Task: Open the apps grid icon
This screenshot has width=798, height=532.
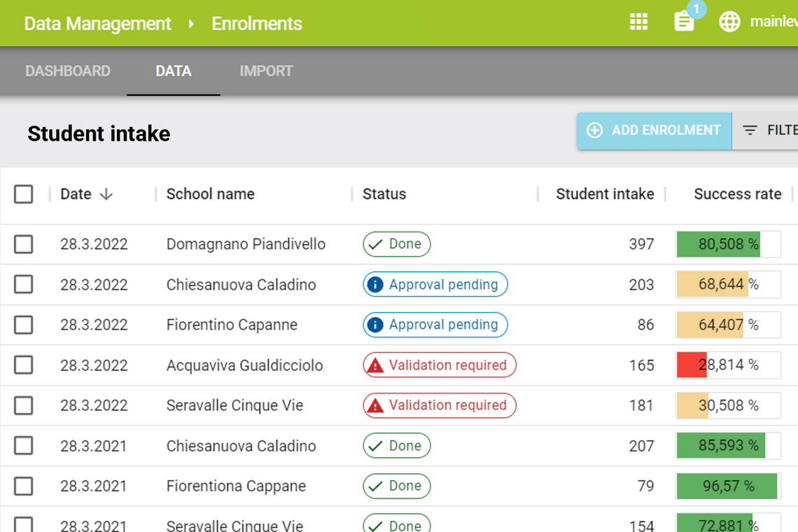Action: 638,22
